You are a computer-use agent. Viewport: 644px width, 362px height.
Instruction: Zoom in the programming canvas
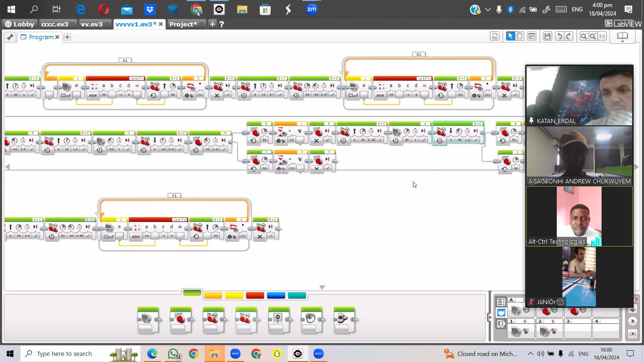(593, 36)
